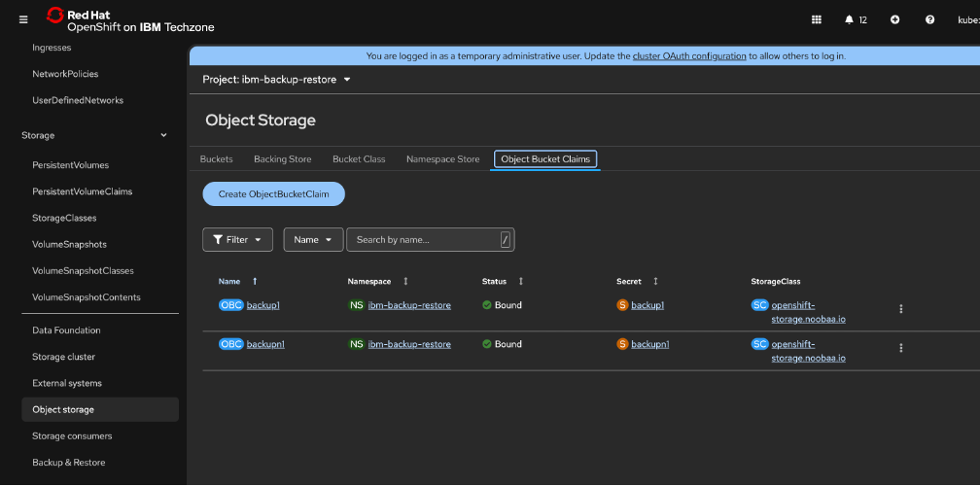Open kebab actions menu for backup1 row
Viewport: 980px width, 486px height.
[900, 309]
